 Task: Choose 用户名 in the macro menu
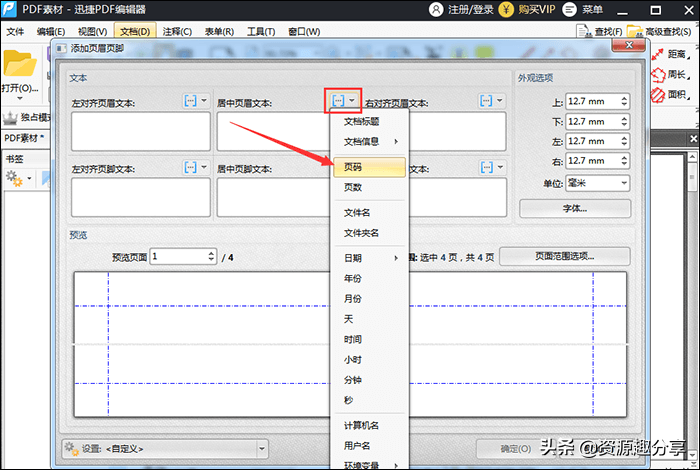[369, 445]
